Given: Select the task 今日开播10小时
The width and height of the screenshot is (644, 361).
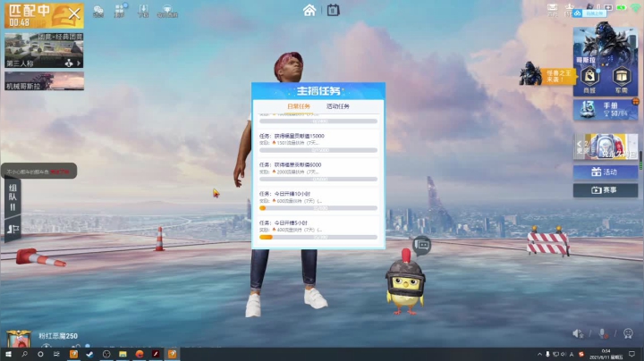Looking at the screenshot, I should click(318, 201).
